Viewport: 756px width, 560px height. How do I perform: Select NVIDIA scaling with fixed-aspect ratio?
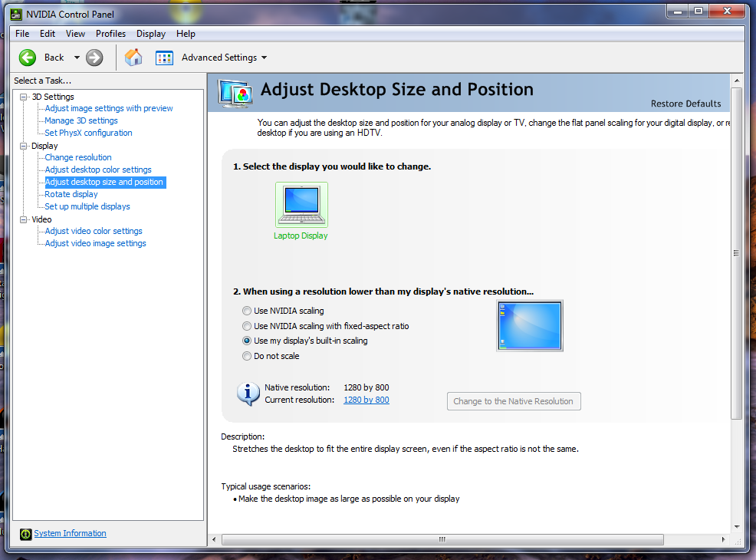point(247,326)
